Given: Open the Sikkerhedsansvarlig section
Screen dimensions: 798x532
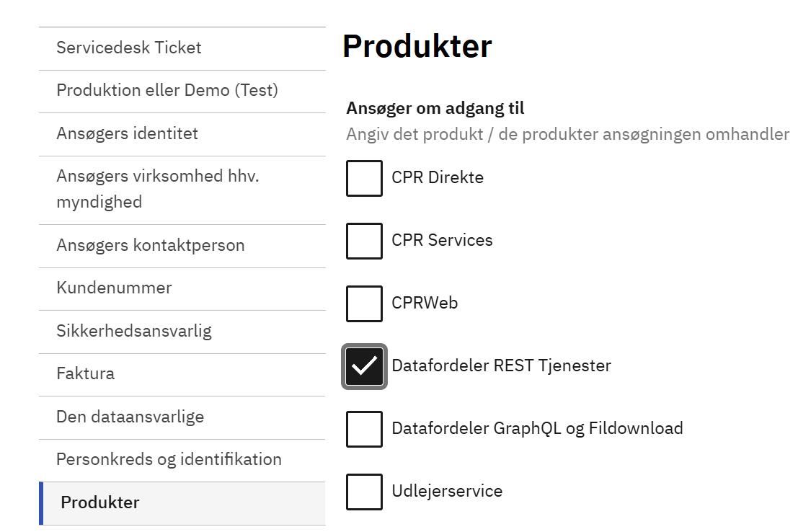Looking at the screenshot, I should 134,331.
